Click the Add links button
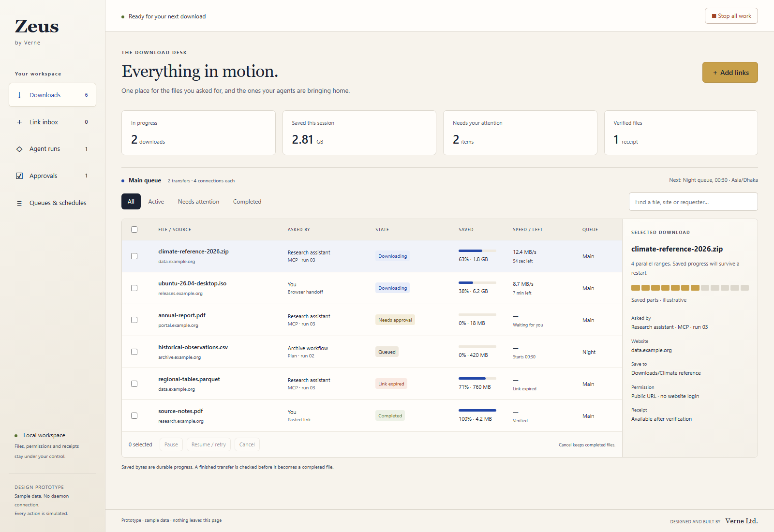Screen dimensions: 774x532 tap(730, 73)
